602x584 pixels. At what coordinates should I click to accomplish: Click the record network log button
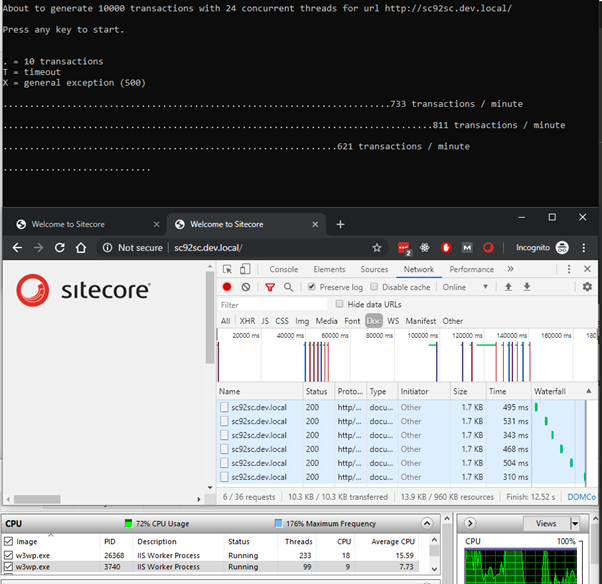coord(227,287)
